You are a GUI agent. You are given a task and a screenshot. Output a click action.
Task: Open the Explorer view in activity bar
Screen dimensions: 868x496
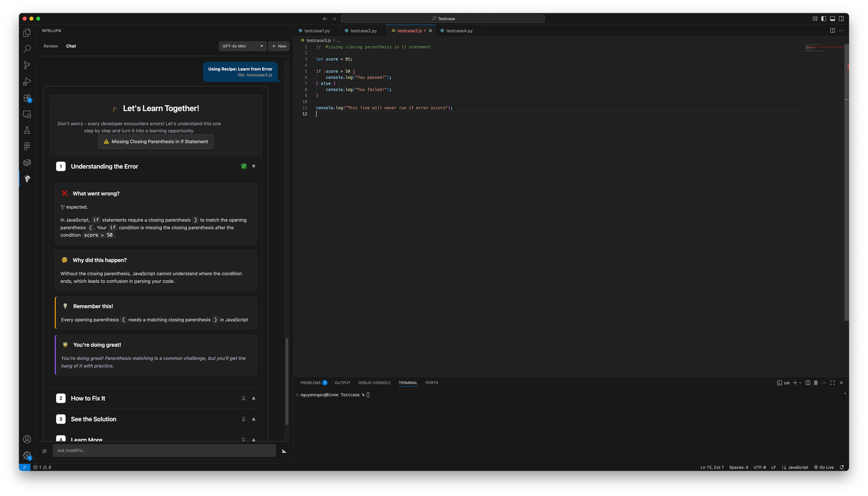27,33
